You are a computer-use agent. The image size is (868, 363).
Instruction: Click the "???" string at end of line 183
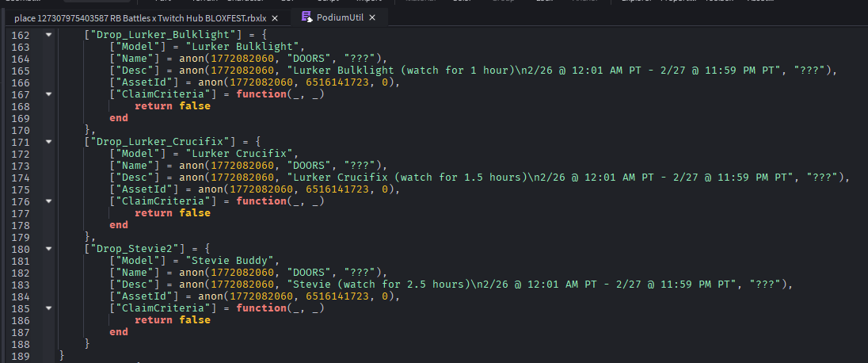pos(766,285)
